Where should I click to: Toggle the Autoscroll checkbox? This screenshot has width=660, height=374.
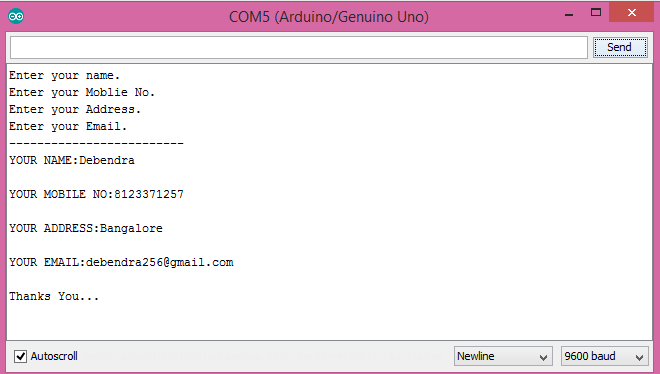click(21, 356)
